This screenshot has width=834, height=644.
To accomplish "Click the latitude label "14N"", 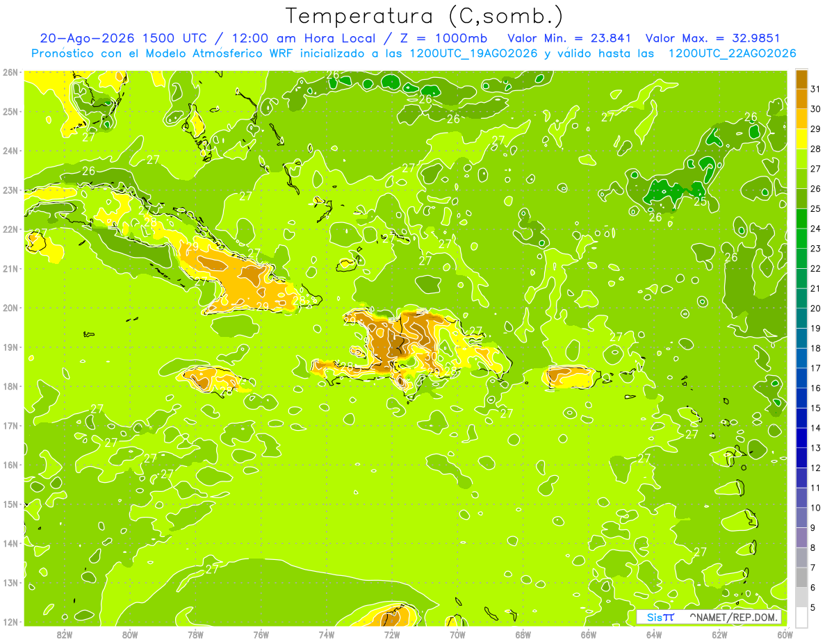I will pos(10,543).
